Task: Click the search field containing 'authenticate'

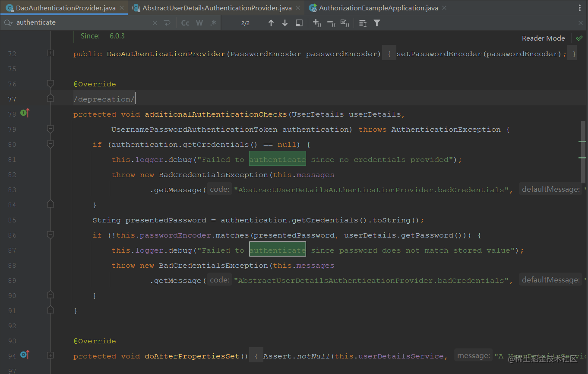Action: click(x=82, y=22)
